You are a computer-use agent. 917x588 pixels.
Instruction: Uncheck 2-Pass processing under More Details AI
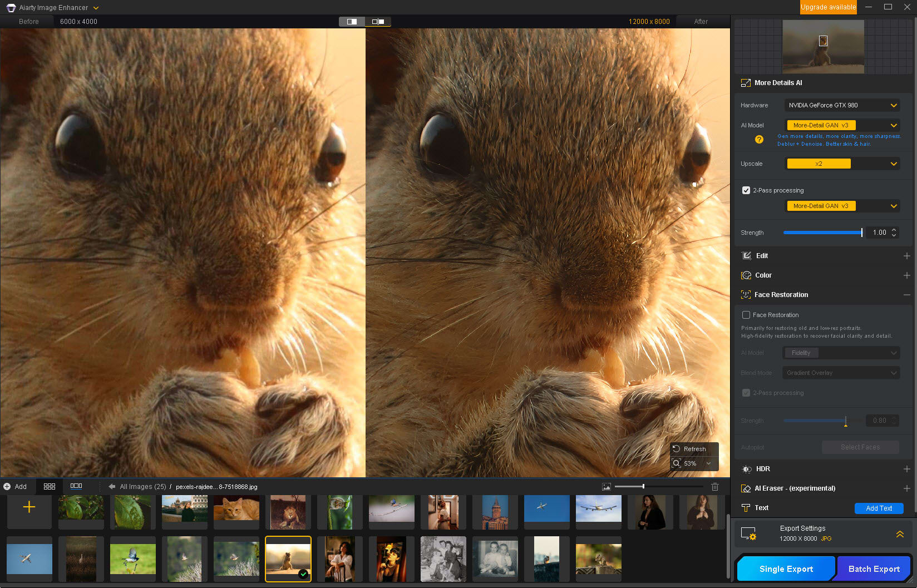[746, 190]
